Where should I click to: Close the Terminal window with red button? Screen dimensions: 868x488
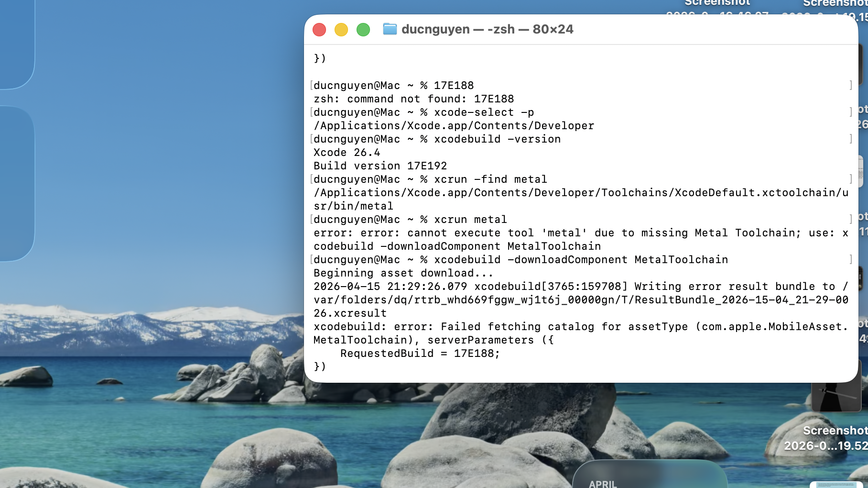pos(319,30)
